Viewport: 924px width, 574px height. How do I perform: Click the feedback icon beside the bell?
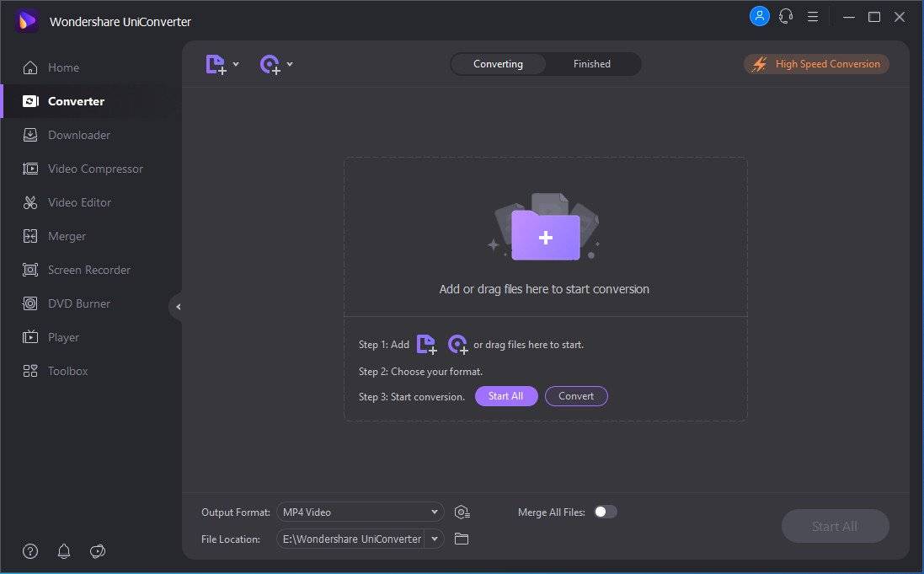98,551
